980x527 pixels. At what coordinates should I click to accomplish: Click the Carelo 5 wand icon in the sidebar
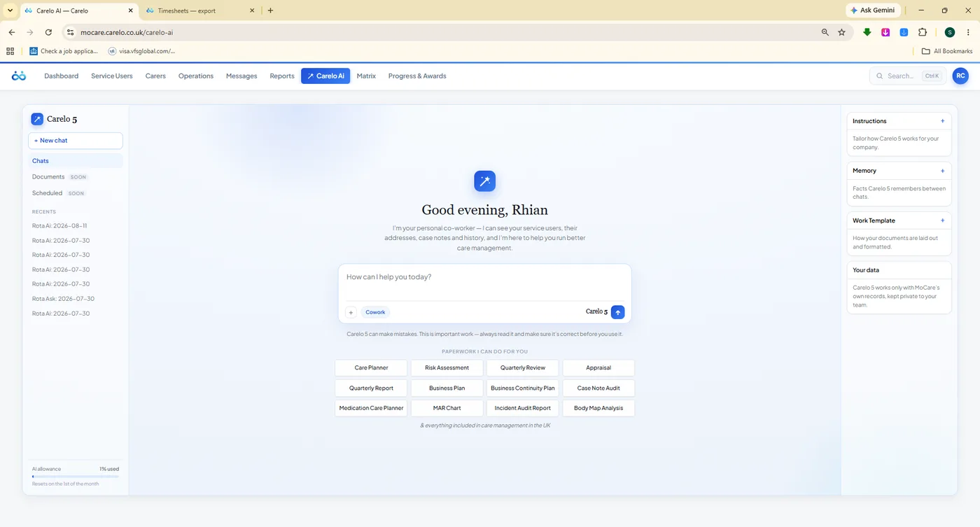tap(37, 119)
